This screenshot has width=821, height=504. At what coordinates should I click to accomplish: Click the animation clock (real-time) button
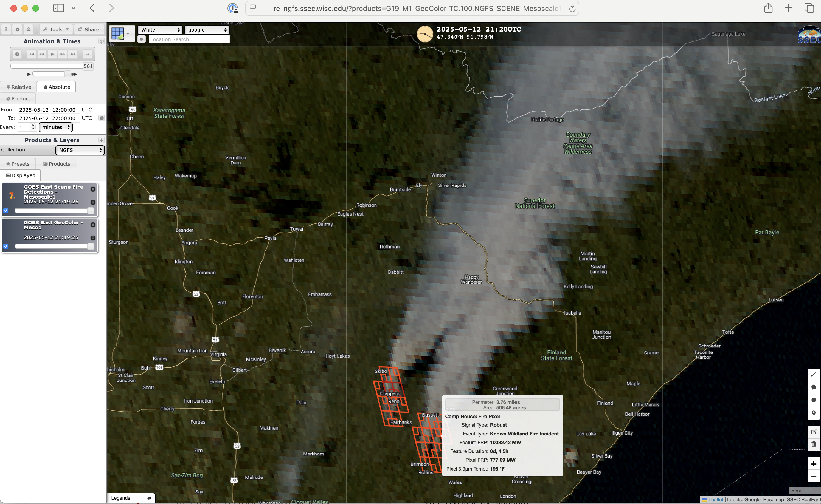click(x=17, y=54)
